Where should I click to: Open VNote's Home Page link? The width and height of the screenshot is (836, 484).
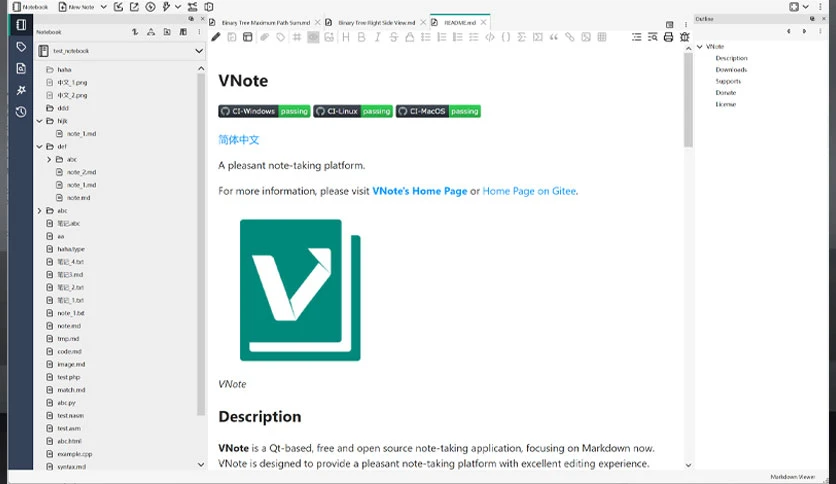(x=420, y=191)
